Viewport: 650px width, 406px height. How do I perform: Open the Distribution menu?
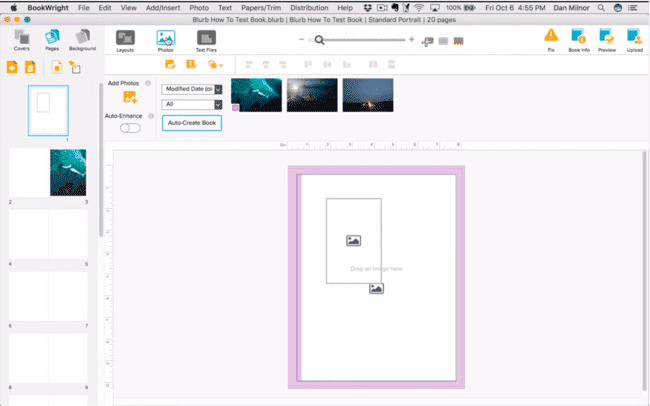pyautogui.click(x=309, y=7)
